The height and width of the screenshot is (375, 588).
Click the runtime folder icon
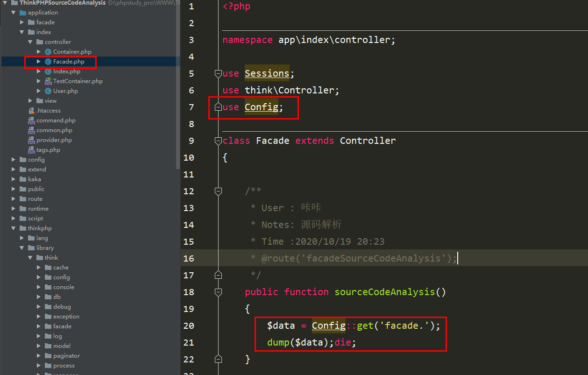coord(23,209)
